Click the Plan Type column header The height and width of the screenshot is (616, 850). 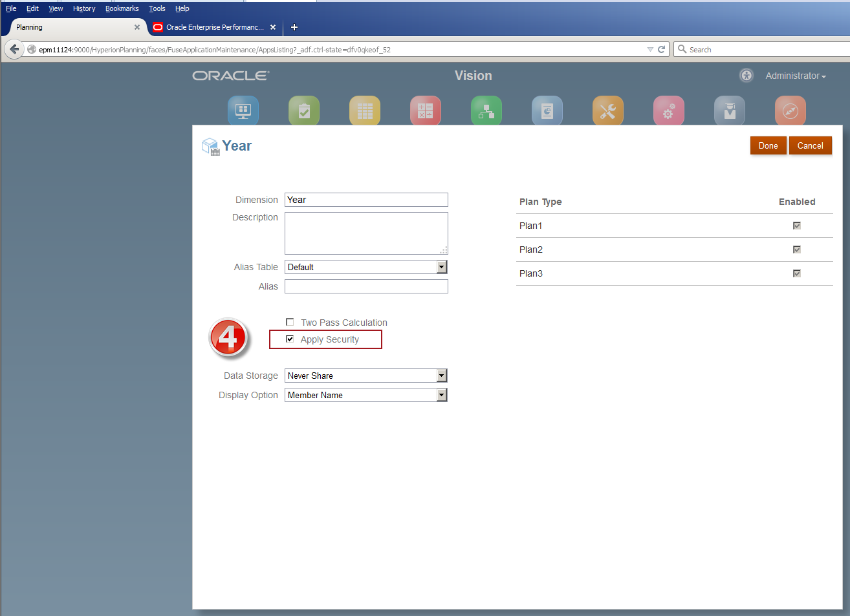coord(541,202)
